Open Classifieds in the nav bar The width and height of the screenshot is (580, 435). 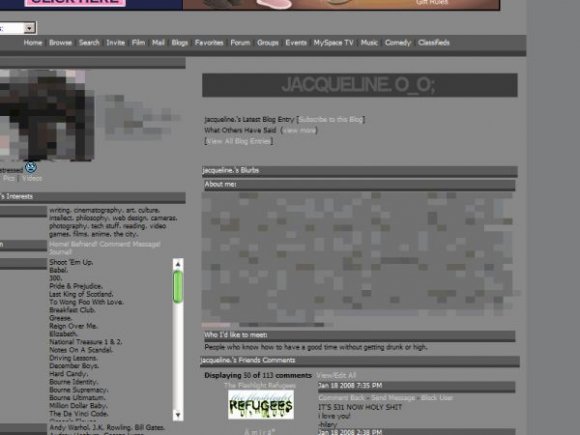(x=434, y=43)
